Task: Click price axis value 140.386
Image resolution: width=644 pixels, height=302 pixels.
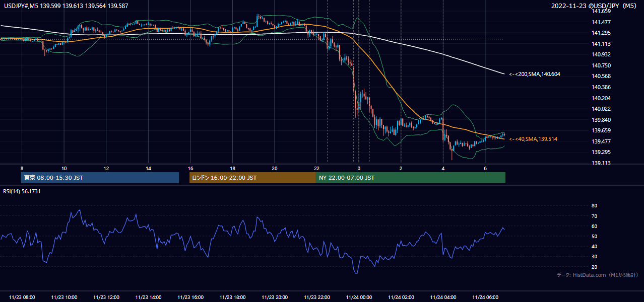Action: click(602, 87)
